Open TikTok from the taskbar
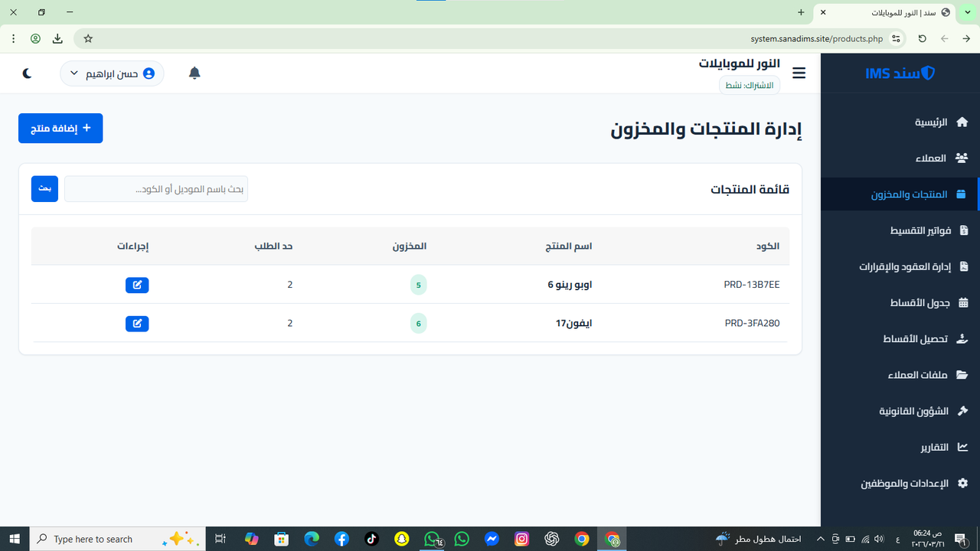The height and width of the screenshot is (551, 980). point(371,539)
